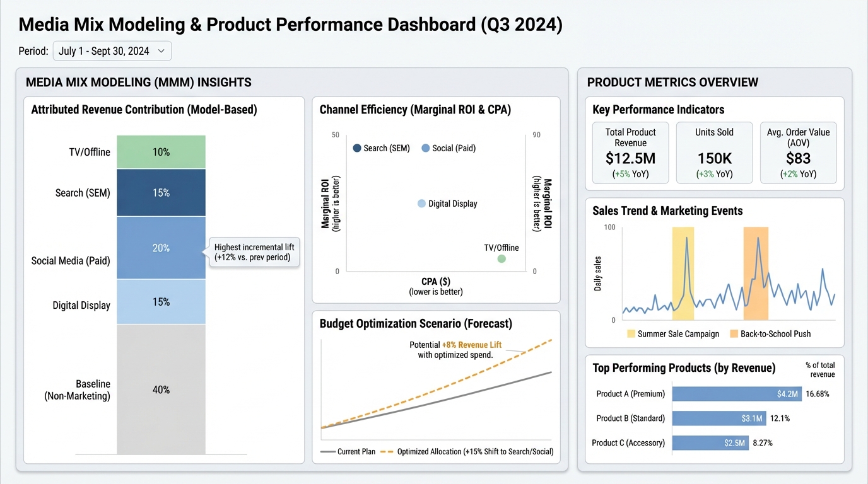Open the Period date range dropdown
Image resolution: width=868 pixels, height=484 pixels.
tap(112, 51)
